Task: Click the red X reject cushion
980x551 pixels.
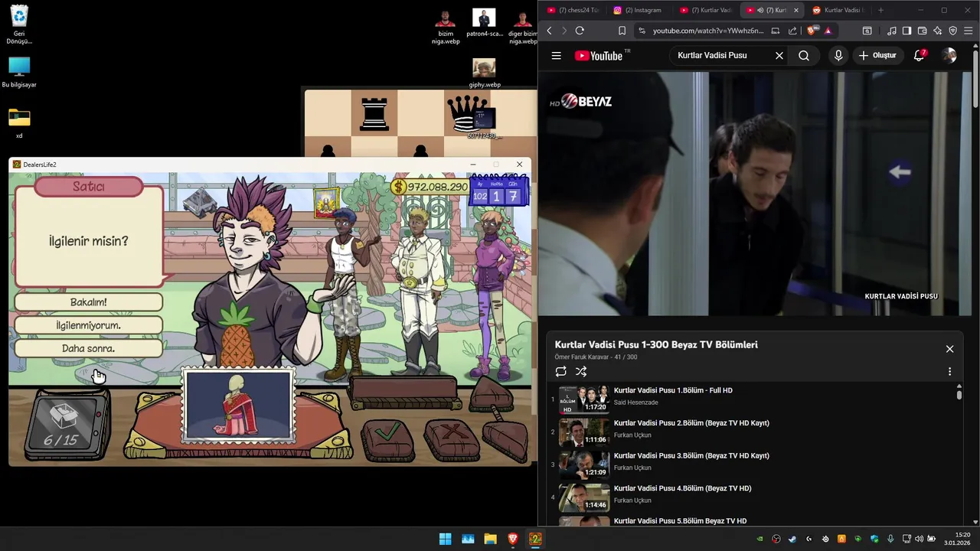Action: [x=452, y=439]
